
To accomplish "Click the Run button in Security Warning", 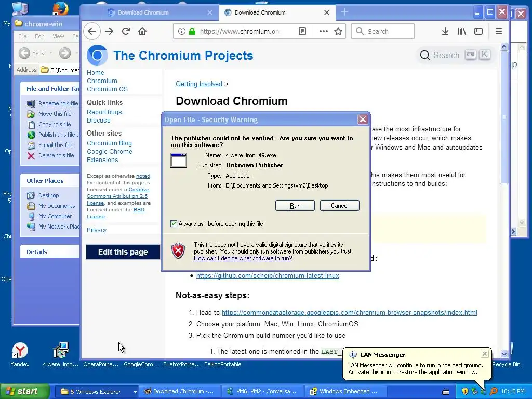I will (295, 206).
